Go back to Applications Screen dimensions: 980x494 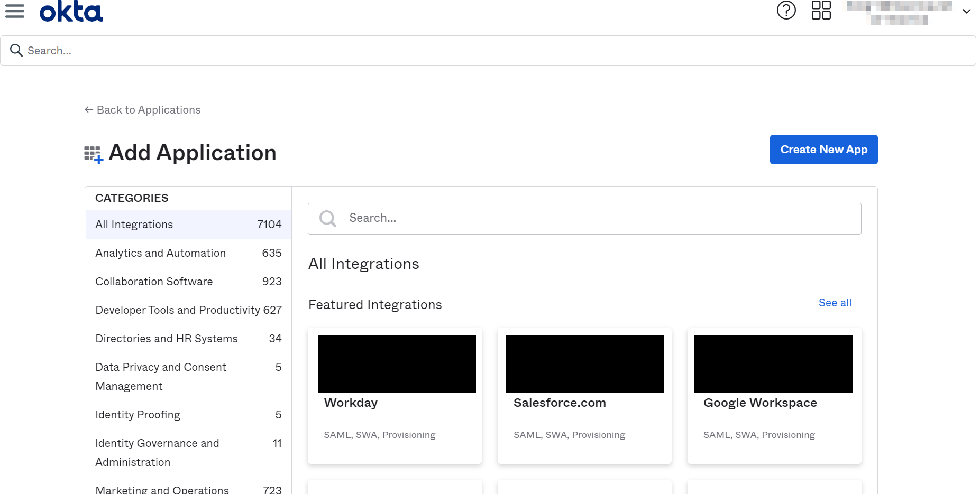[142, 110]
